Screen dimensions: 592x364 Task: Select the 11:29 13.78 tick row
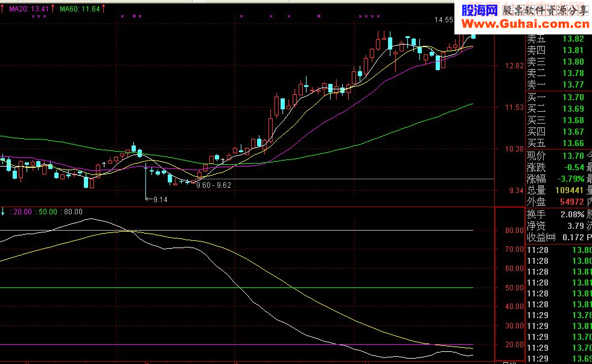559,315
